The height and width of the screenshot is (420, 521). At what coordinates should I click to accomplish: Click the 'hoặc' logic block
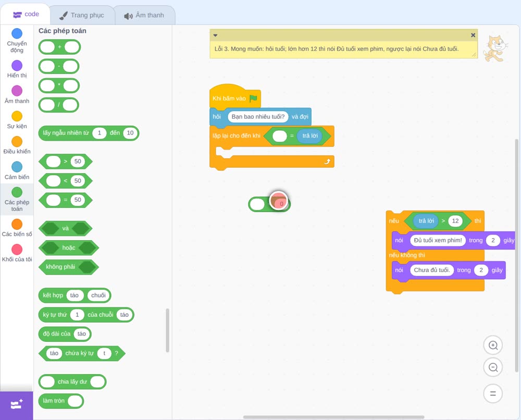point(69,248)
